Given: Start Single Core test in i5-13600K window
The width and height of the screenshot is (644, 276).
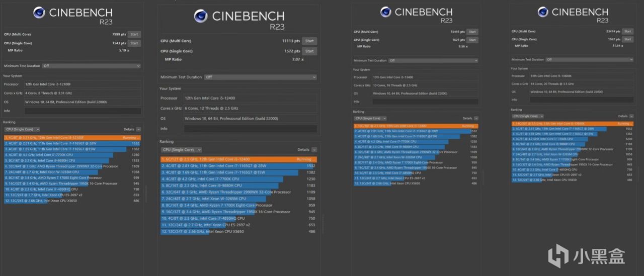Looking at the screenshot, I should [627, 39].
